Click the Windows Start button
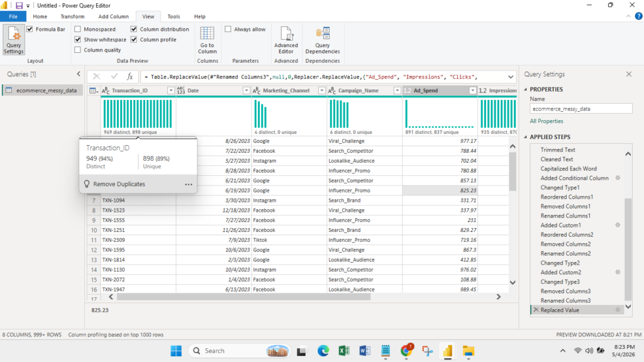Screen dimensions: 644x362 point(176,351)
